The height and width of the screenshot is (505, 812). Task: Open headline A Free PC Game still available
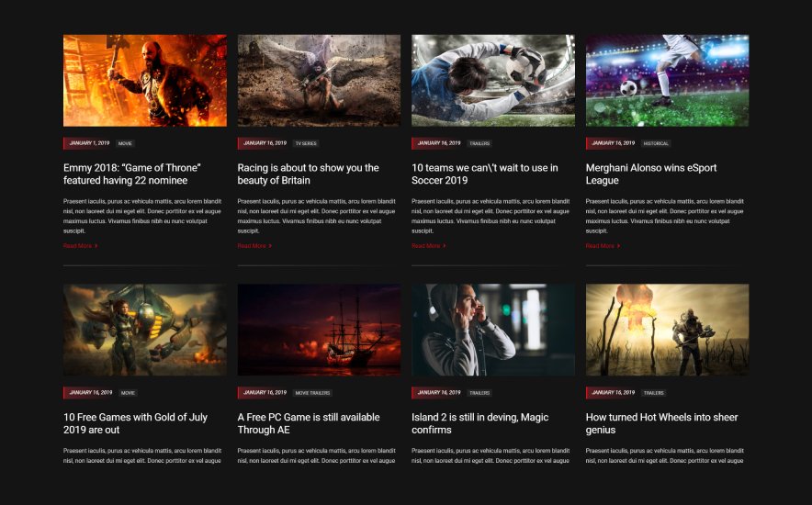(309, 423)
